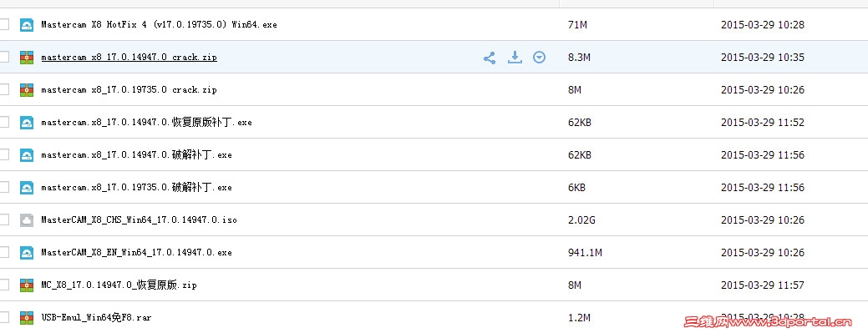Tick the checkbox for MC_X8_17.0.14947.0_恢复原版.zip
Image resolution: width=868 pixels, height=333 pixels.
(x=4, y=285)
